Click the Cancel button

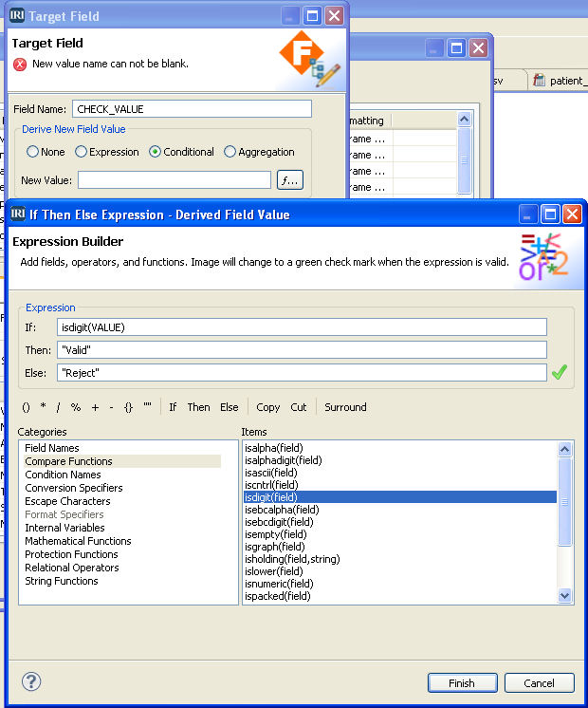click(540, 682)
